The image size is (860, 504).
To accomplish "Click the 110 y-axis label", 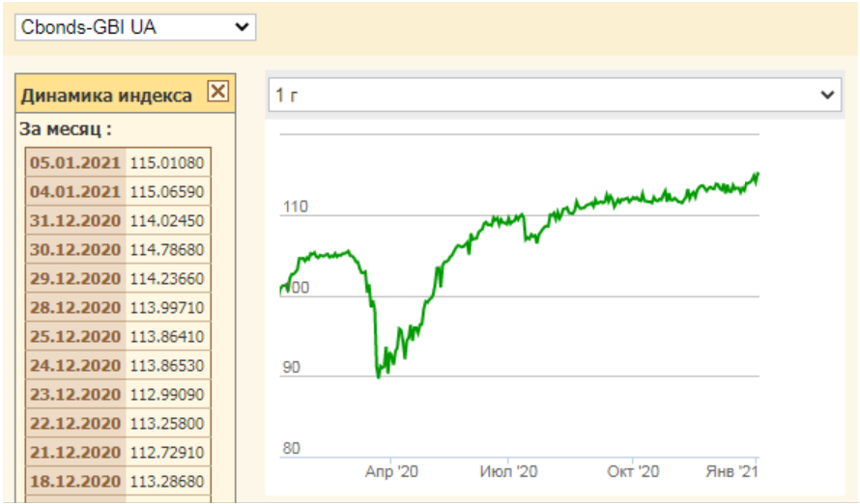I will pos(295,207).
